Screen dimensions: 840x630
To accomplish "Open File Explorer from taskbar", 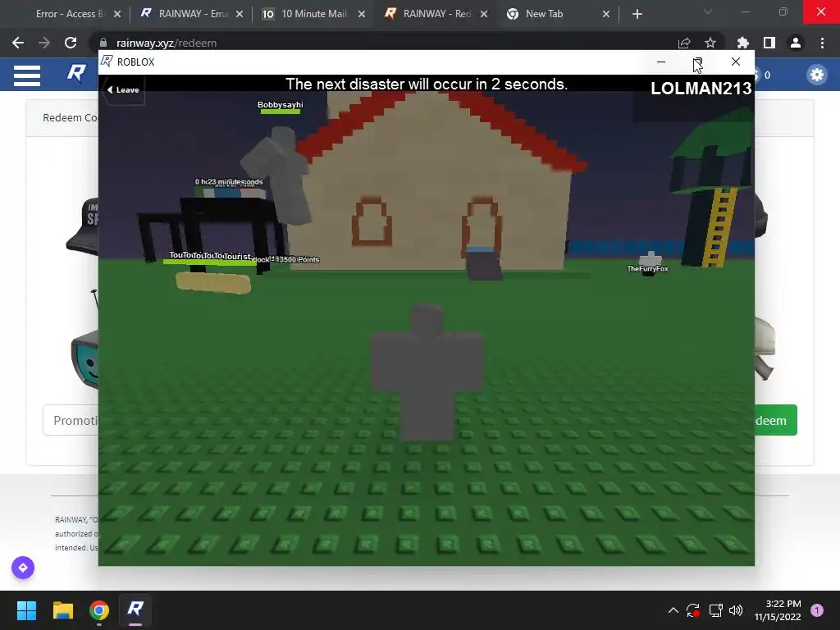I will pyautogui.click(x=62, y=610).
